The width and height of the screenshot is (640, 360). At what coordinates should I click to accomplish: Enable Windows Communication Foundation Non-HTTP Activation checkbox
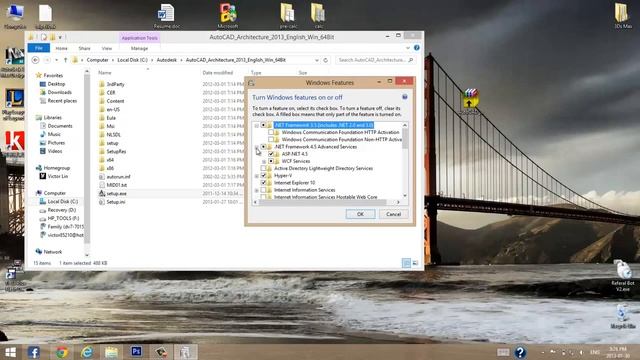[x=271, y=140]
